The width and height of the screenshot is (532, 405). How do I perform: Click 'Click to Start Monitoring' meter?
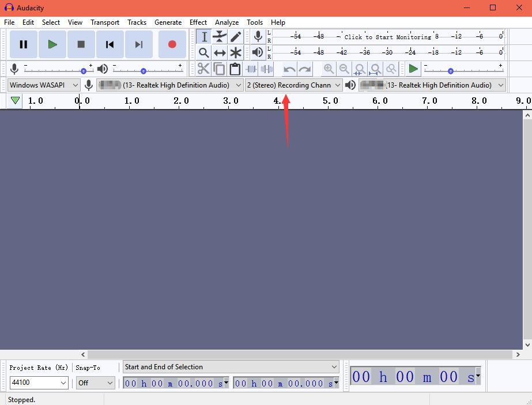(x=388, y=37)
